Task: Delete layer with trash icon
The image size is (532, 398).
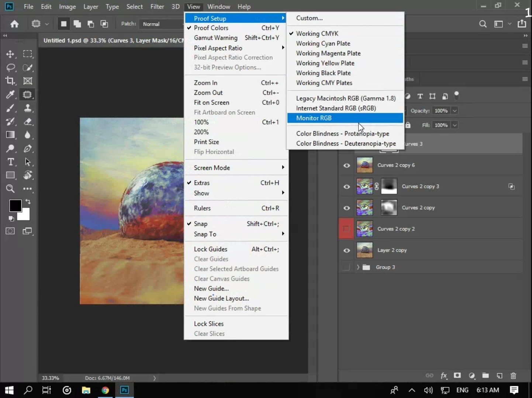Action: coord(513,376)
